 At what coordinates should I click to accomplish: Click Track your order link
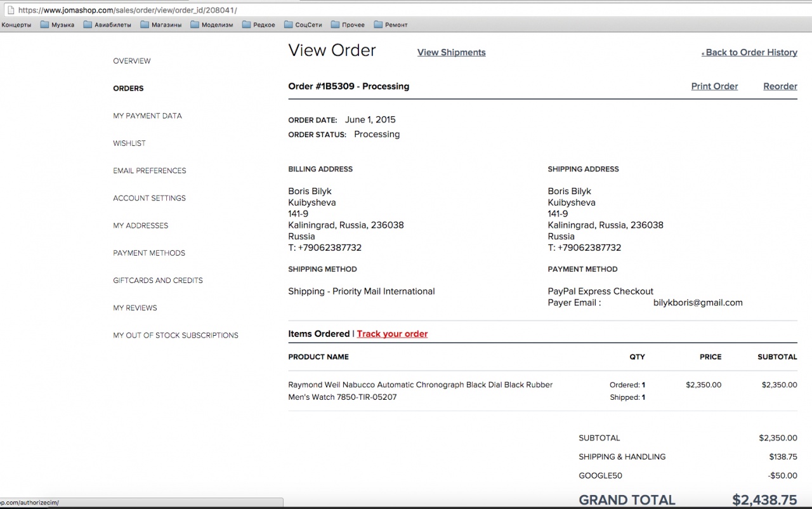(392, 334)
